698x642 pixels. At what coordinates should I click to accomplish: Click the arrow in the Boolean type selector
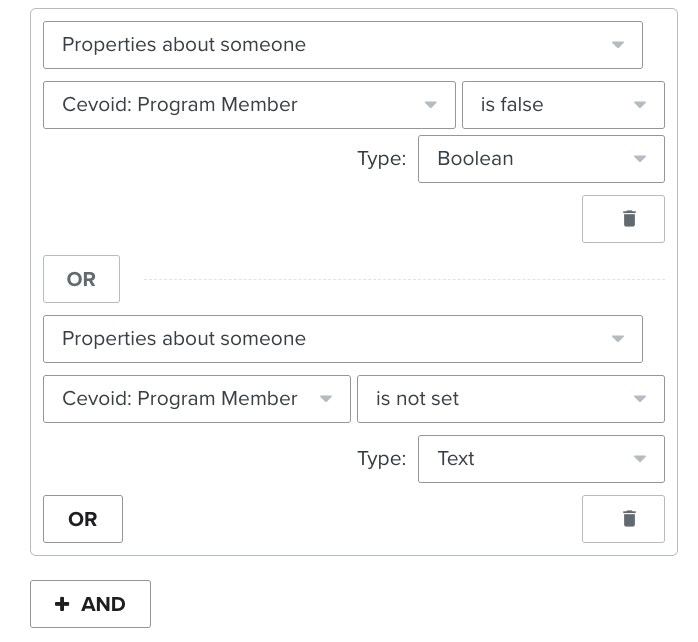pyautogui.click(x=640, y=159)
